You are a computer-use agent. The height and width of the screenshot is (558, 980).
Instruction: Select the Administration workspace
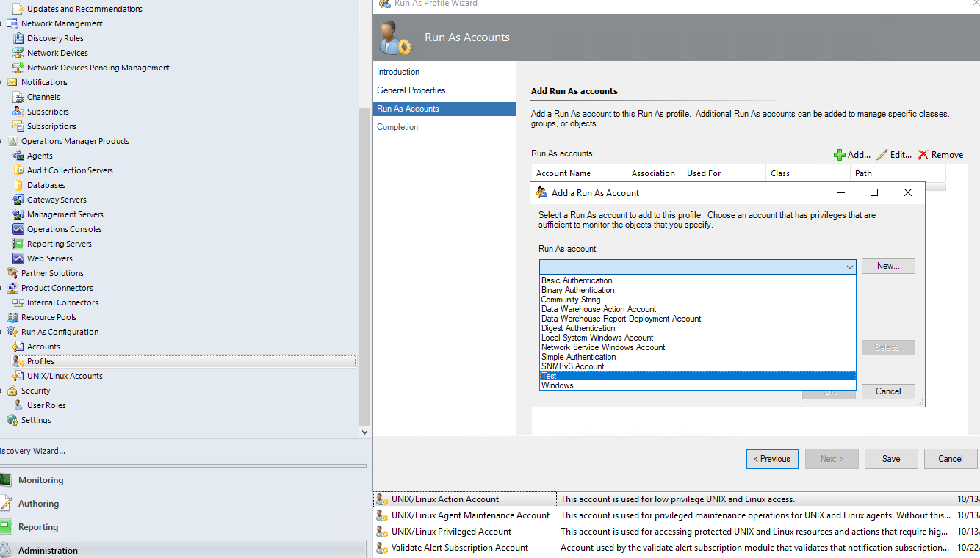[x=182, y=550]
